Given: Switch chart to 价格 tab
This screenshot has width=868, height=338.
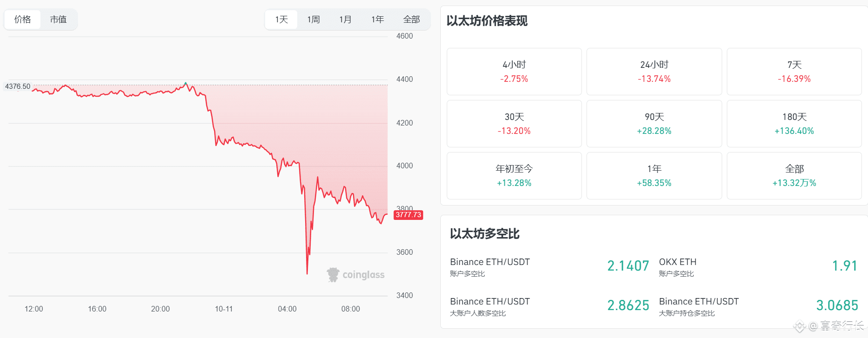Looking at the screenshot, I should 22,20.
